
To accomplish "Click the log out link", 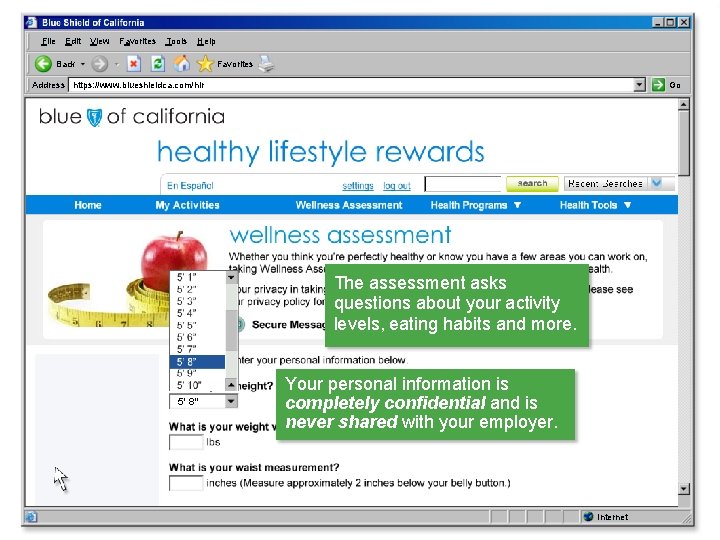I will coord(397,186).
